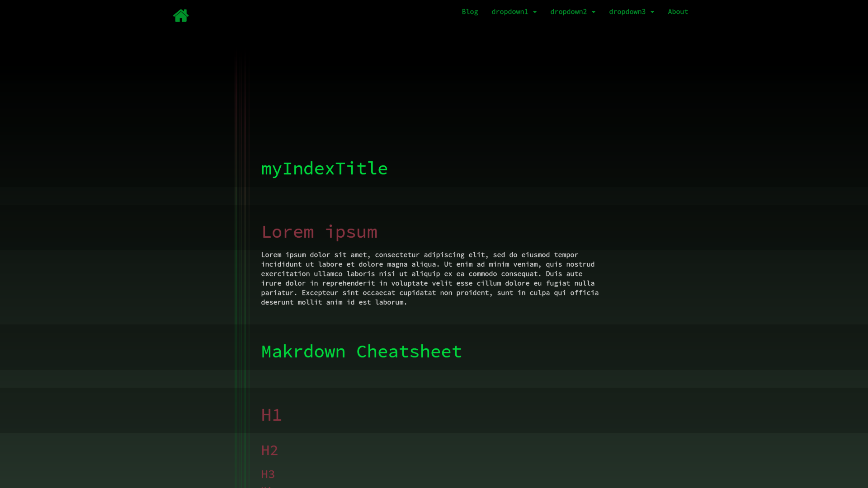Click the myIndexTitle heading
The height and width of the screenshot is (488, 868).
click(x=324, y=169)
